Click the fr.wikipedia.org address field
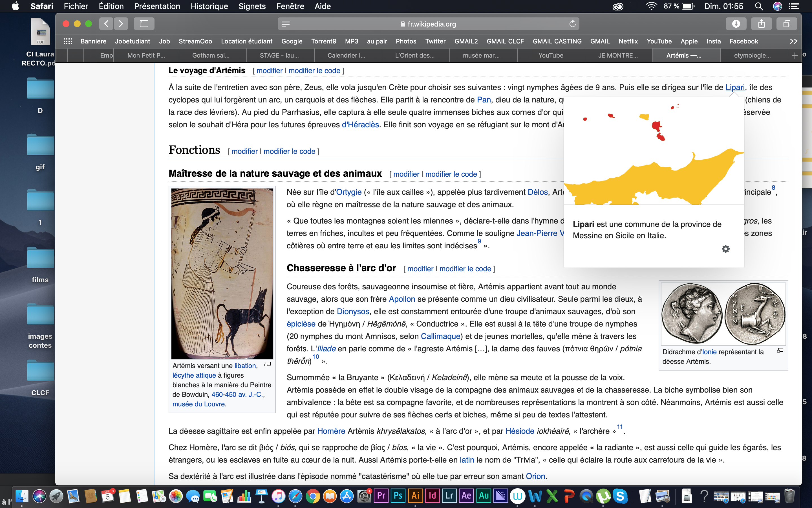The height and width of the screenshot is (508, 812). click(x=428, y=23)
